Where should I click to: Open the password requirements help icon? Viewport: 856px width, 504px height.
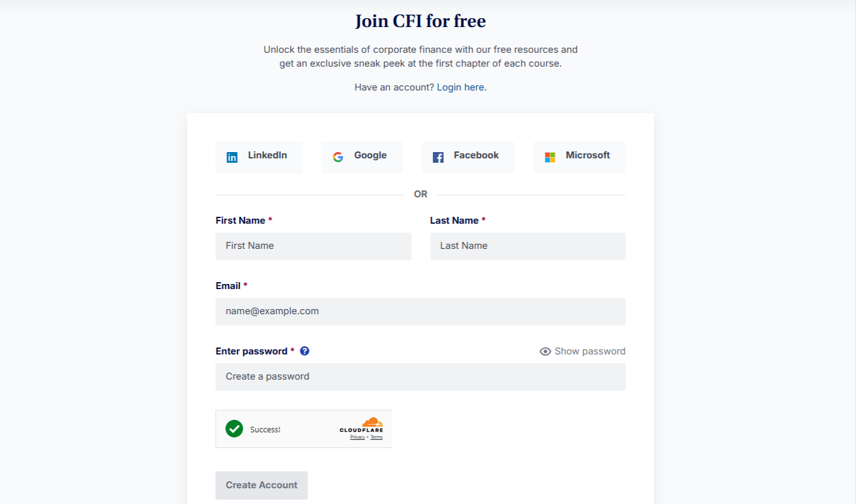[x=305, y=351]
